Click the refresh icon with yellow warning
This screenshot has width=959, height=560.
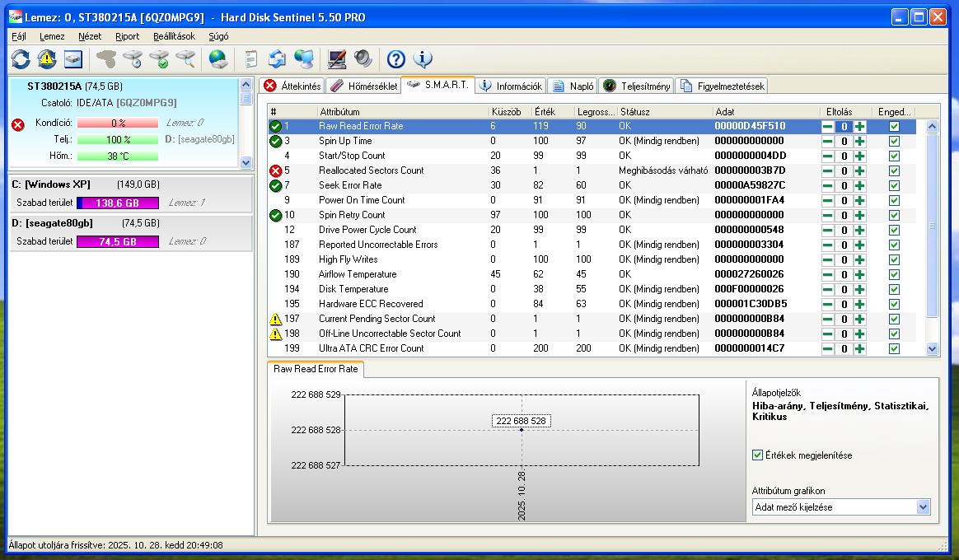click(47, 59)
